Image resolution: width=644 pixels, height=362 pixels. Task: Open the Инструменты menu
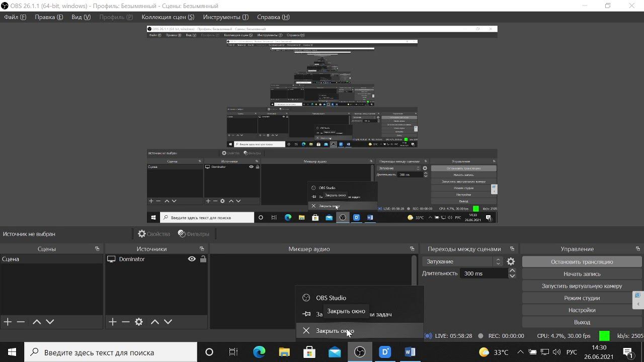tap(226, 17)
